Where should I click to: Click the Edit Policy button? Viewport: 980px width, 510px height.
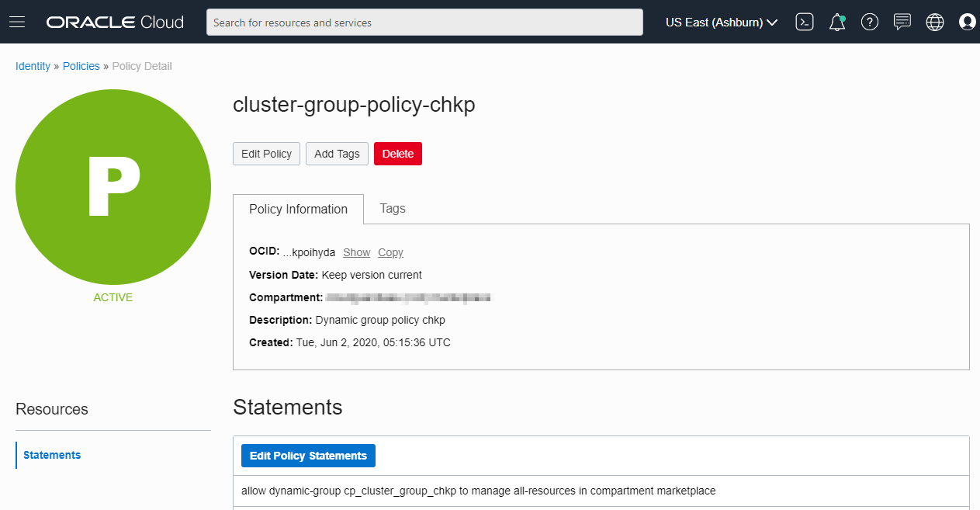pos(266,154)
